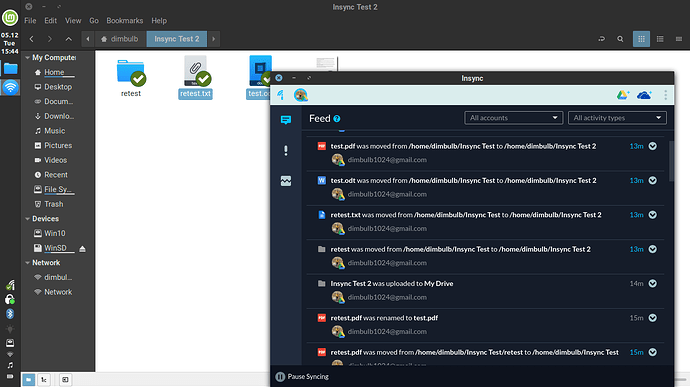Viewport: 690px width, 387px height.
Task: Collapse the Network sidebar section
Action: 28,263
